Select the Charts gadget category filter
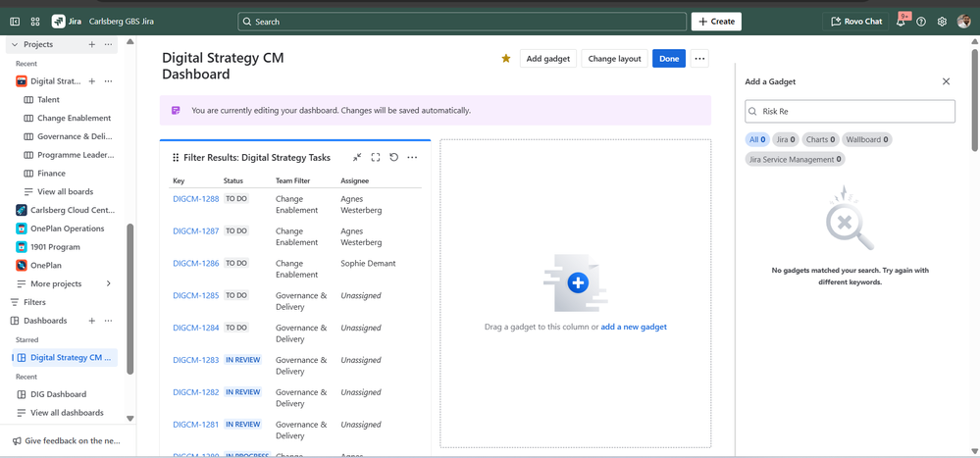 click(x=820, y=139)
